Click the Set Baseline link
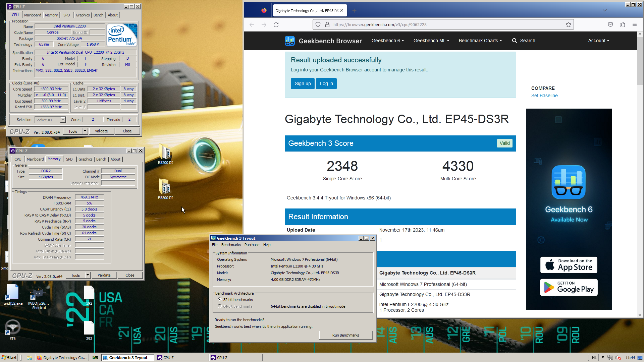Screen dimensions: 644x362 (x=544, y=96)
